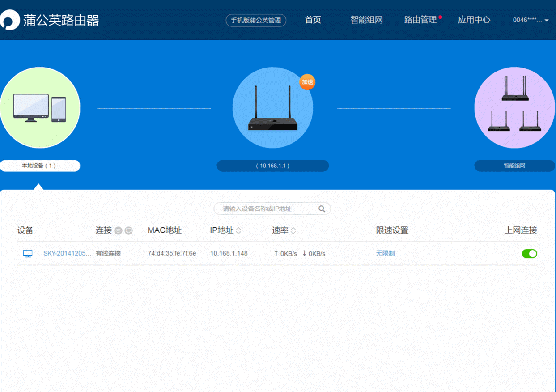Open the 智能组网 routers cluster icon

coord(514,107)
